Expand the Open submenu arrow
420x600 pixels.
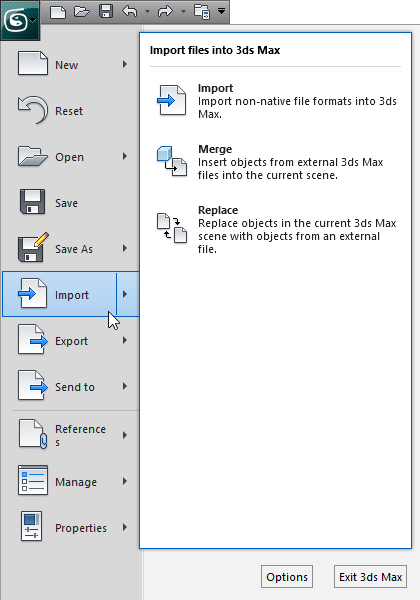pyautogui.click(x=125, y=156)
